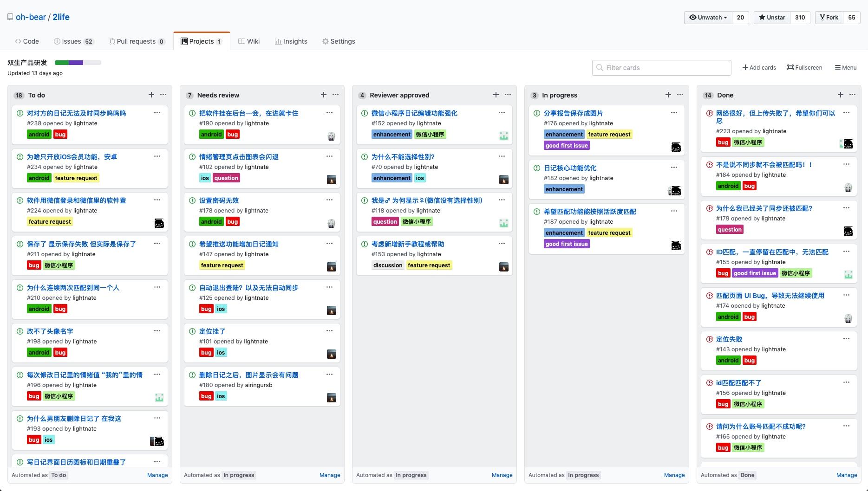Add a card to Reviewer approved column
The image size is (868, 491).
(x=496, y=95)
